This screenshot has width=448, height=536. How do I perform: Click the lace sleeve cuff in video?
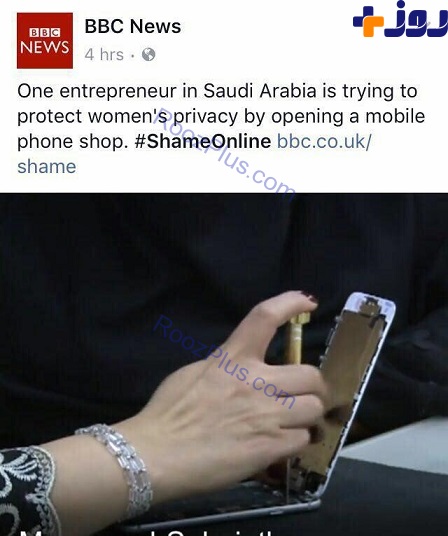point(26,491)
